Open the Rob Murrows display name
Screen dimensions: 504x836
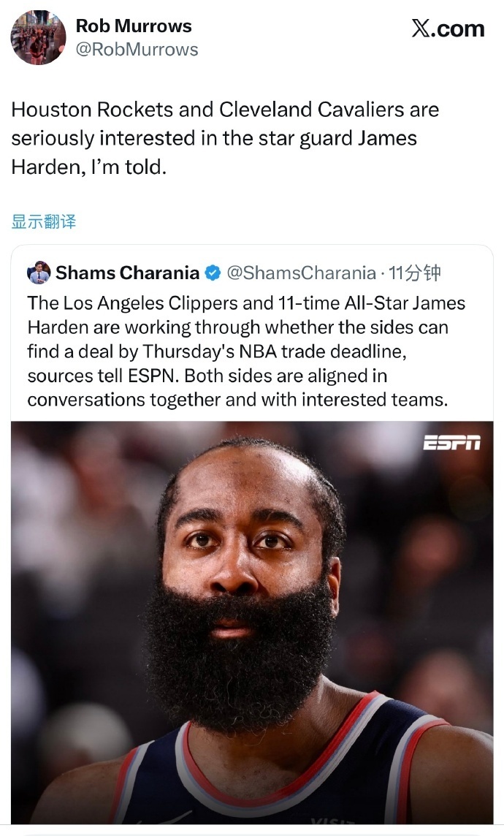coord(134,26)
